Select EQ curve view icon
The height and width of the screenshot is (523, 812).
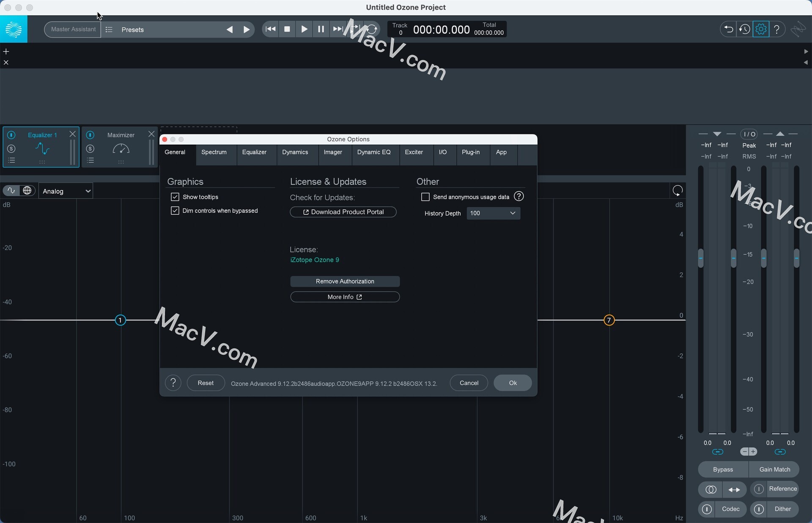pyautogui.click(x=11, y=191)
